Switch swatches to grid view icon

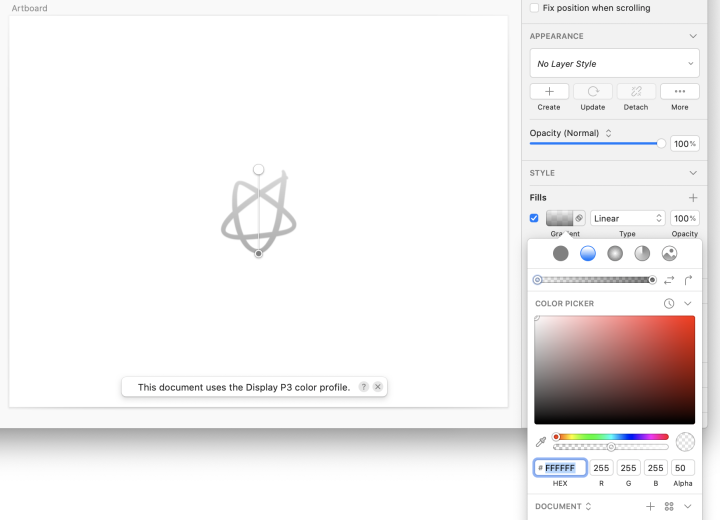(669, 506)
